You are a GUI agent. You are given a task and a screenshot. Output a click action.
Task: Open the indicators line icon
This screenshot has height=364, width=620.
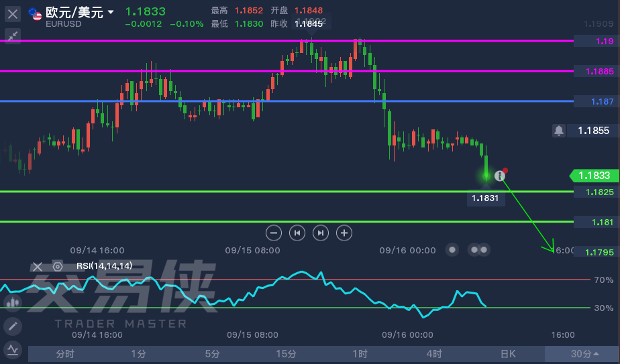[13, 350]
